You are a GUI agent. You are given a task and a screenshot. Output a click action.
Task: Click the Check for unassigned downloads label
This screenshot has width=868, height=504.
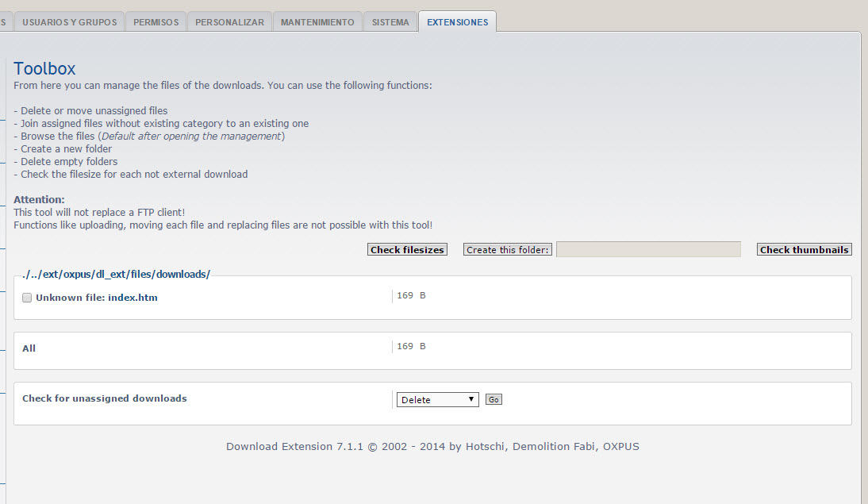pos(104,398)
